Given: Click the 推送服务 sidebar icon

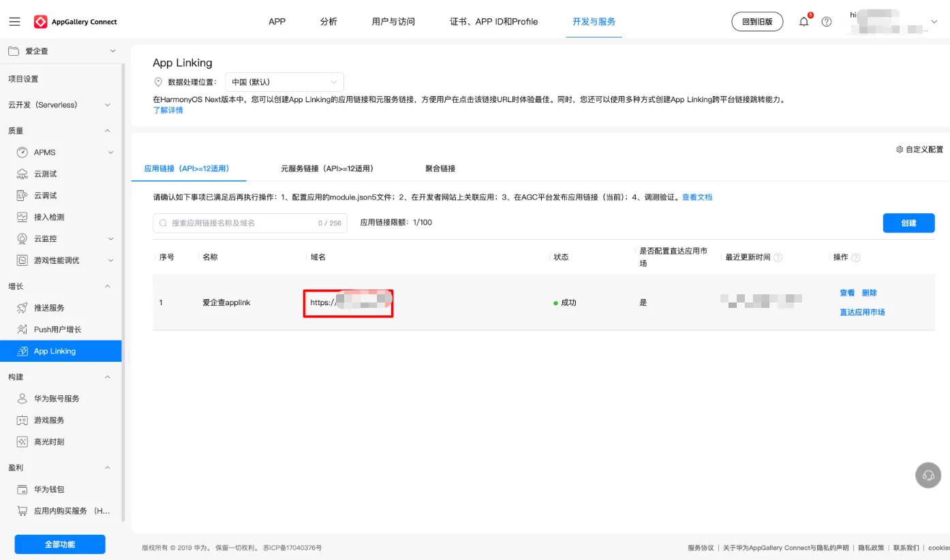Looking at the screenshot, I should [x=22, y=308].
